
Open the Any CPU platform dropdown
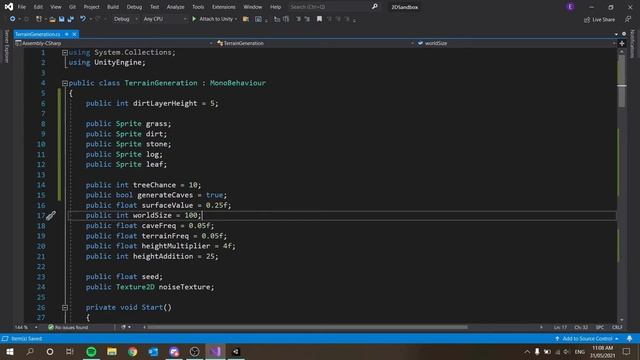[x=164, y=19]
